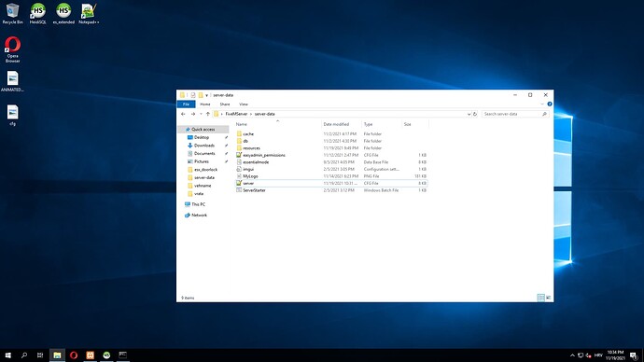644x362 pixels.
Task: Select the db folder
Action: 331,141
